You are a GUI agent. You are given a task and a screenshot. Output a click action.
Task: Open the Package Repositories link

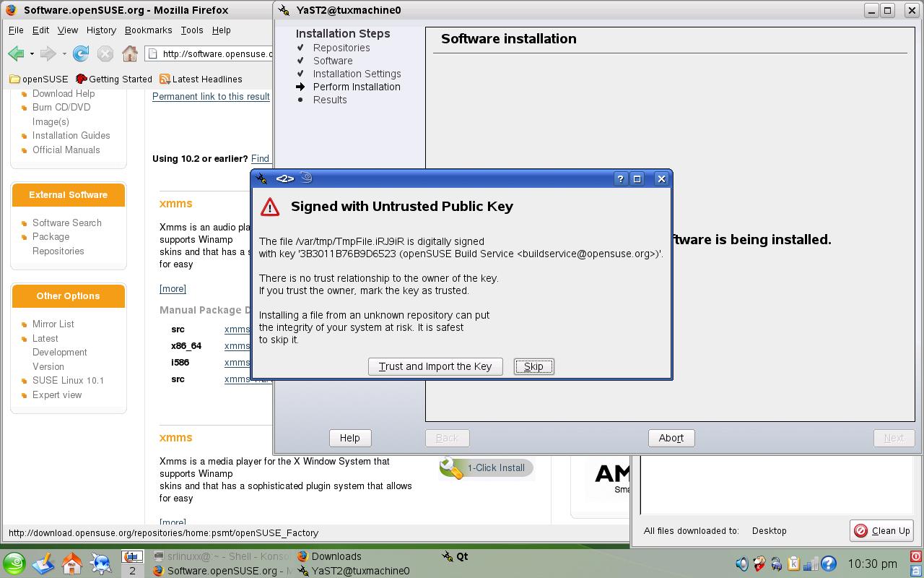pos(58,243)
